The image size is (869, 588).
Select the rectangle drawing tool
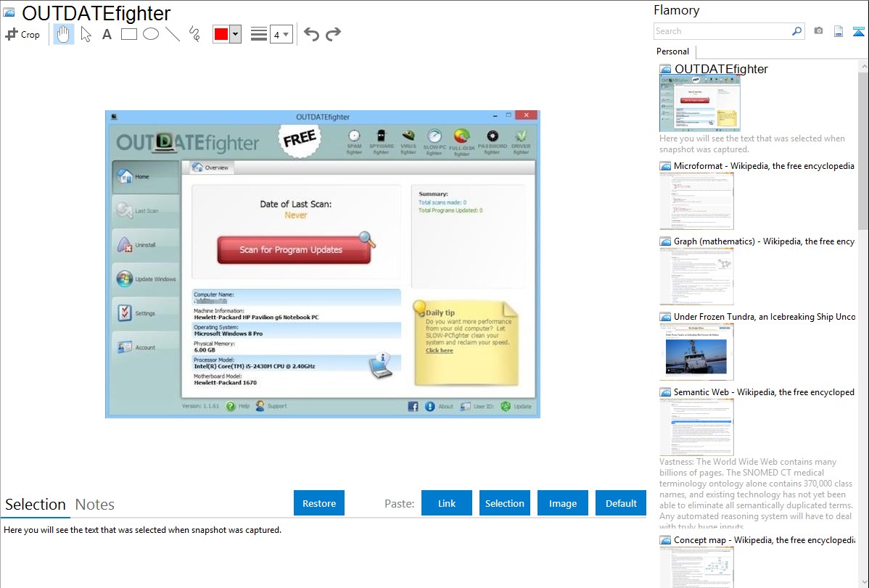tap(128, 34)
